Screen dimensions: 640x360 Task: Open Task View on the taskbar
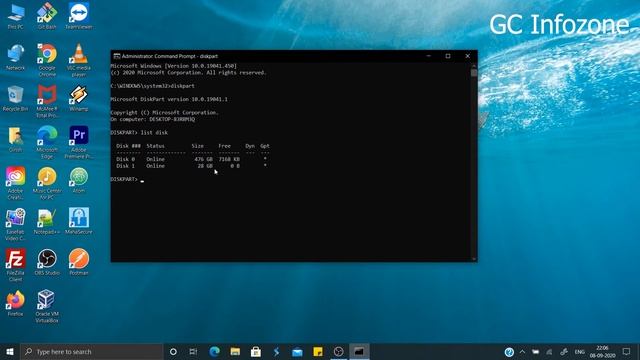(193, 351)
